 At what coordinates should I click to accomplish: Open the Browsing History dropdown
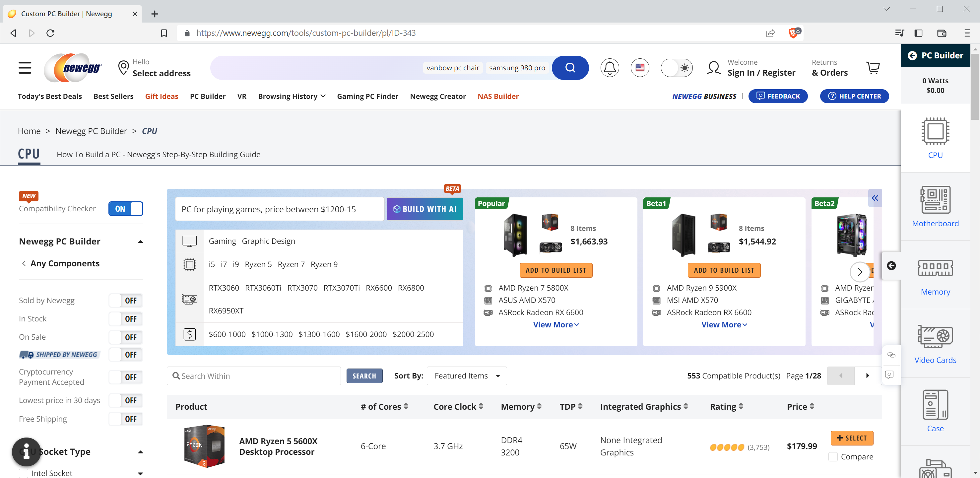(x=292, y=96)
